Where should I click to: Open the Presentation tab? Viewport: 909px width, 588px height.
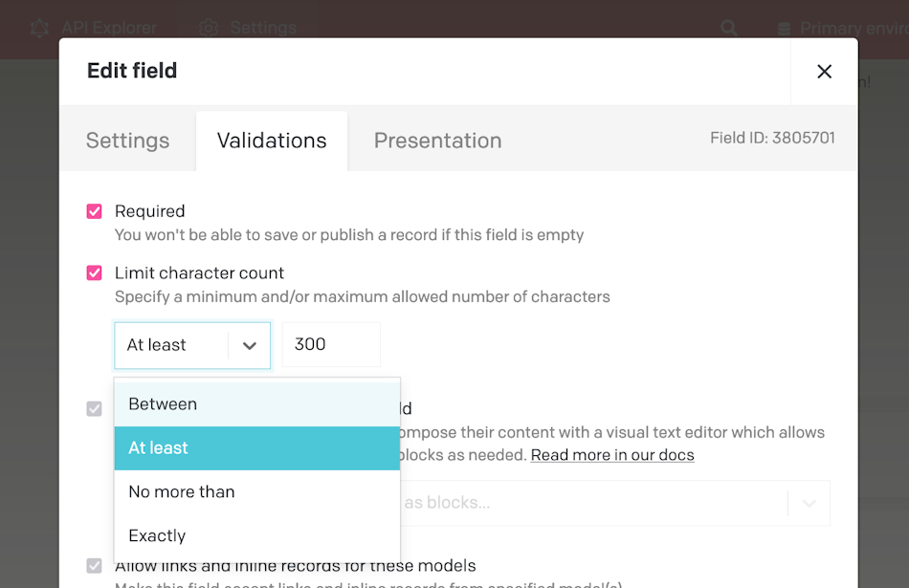click(x=437, y=141)
